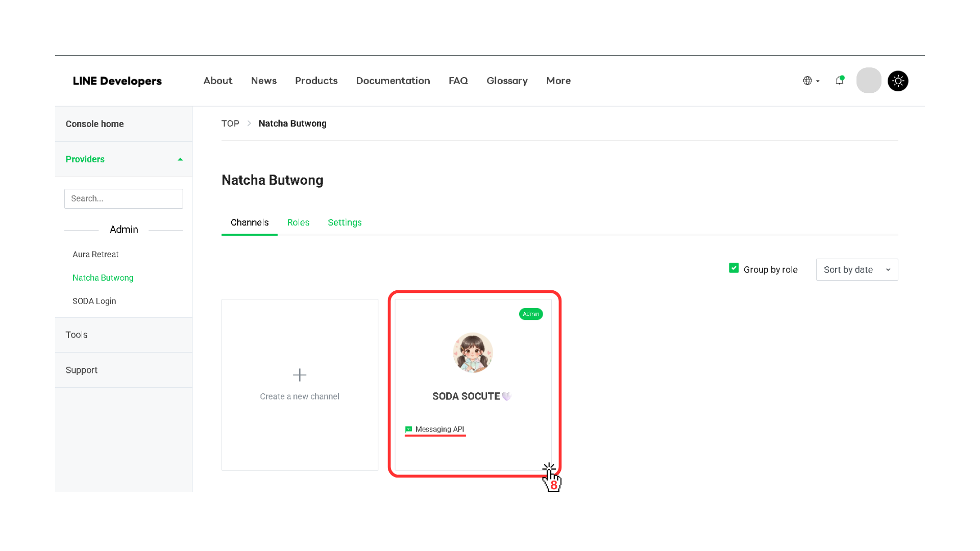This screenshot has width=980, height=551.
Task: Select the Natcha Butwong provider in sidebar
Action: (x=103, y=278)
